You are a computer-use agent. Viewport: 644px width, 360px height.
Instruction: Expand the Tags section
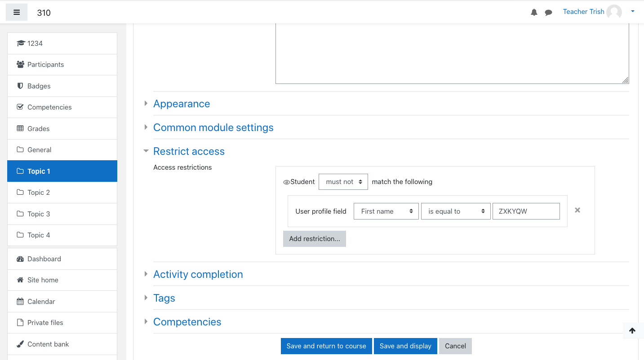click(164, 298)
